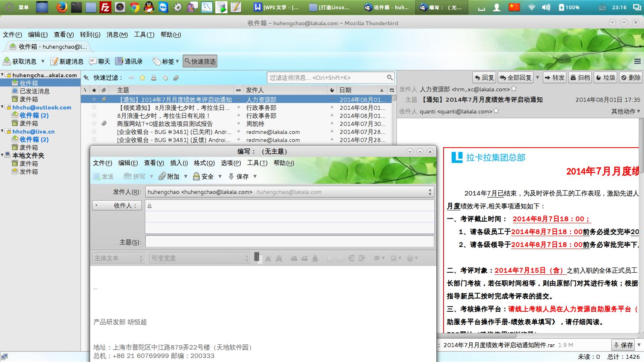The image size is (644, 362).
Task: Toggle the starred quick filter
Action: click(142, 78)
